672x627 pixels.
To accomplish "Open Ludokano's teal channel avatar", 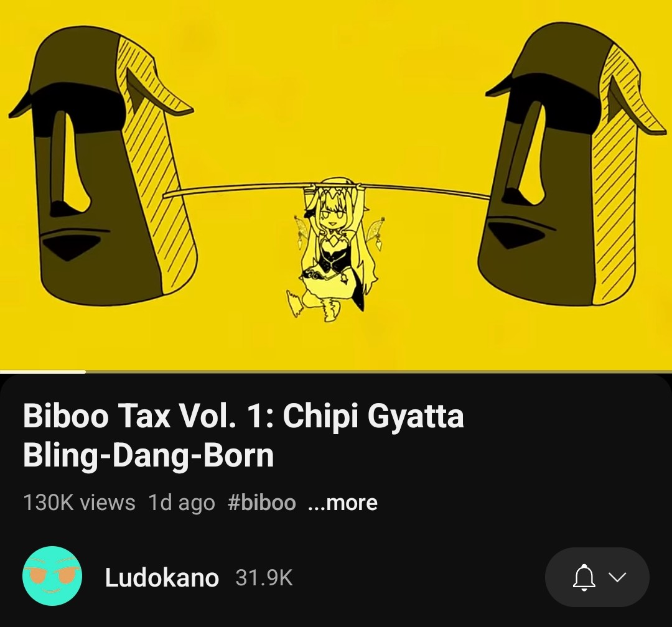I will coord(52,575).
